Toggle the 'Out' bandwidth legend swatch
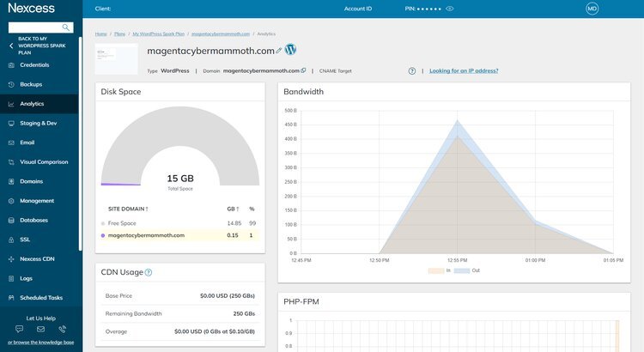 tap(462, 270)
